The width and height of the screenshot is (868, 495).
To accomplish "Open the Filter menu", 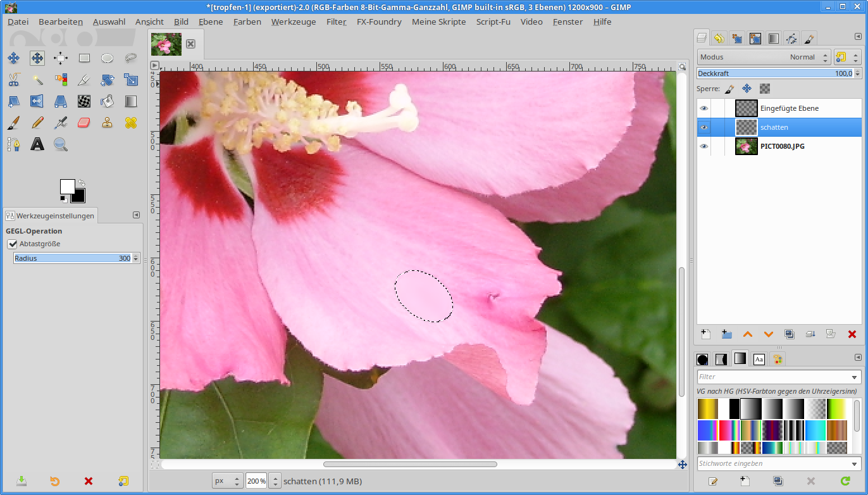I will [x=336, y=22].
